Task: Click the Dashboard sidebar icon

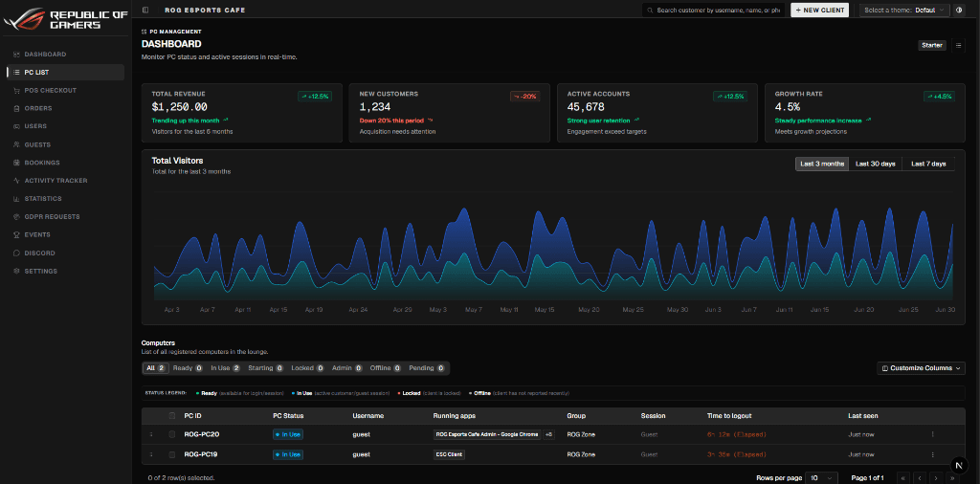Action: click(17, 55)
